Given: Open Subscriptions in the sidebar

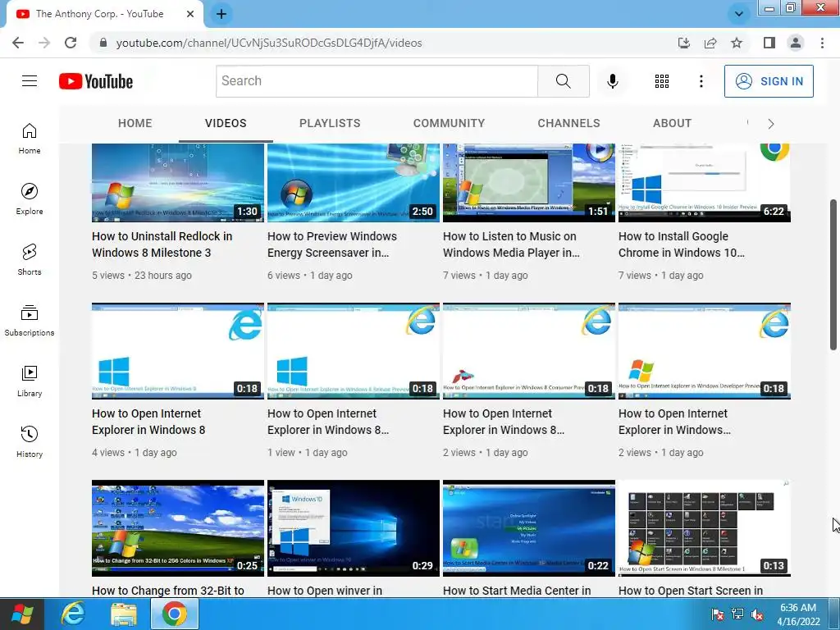Looking at the screenshot, I should 30,321.
